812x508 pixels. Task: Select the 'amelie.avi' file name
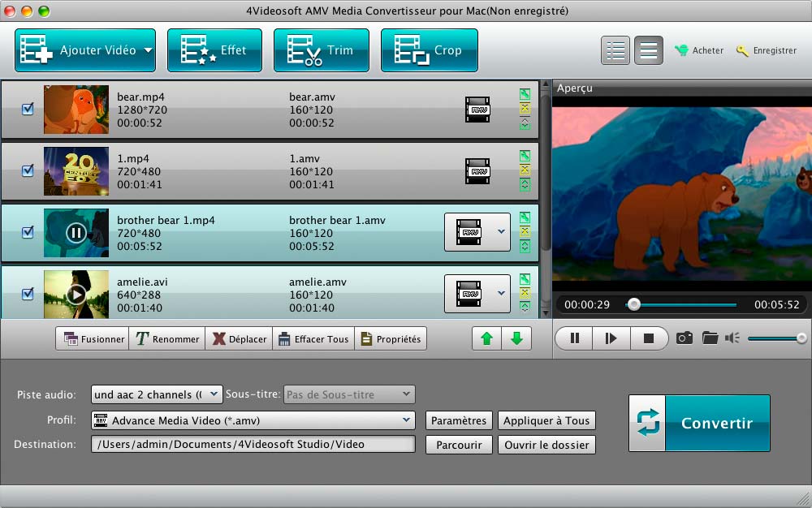pyautogui.click(x=142, y=282)
